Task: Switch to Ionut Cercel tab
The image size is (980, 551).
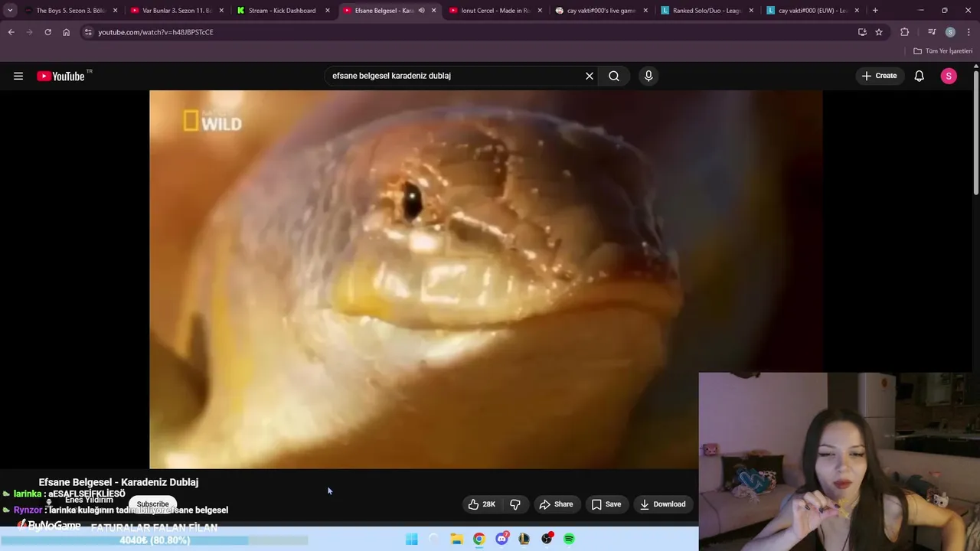Action: (495, 11)
